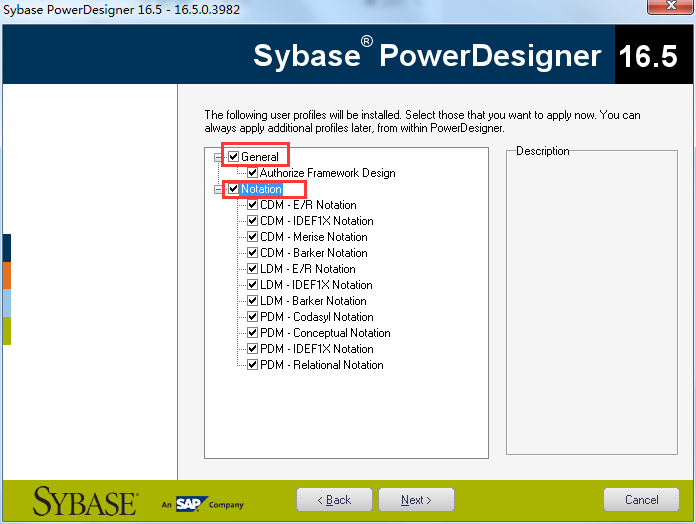696x524 pixels.
Task: Continue with the Next button
Action: pyautogui.click(x=416, y=500)
